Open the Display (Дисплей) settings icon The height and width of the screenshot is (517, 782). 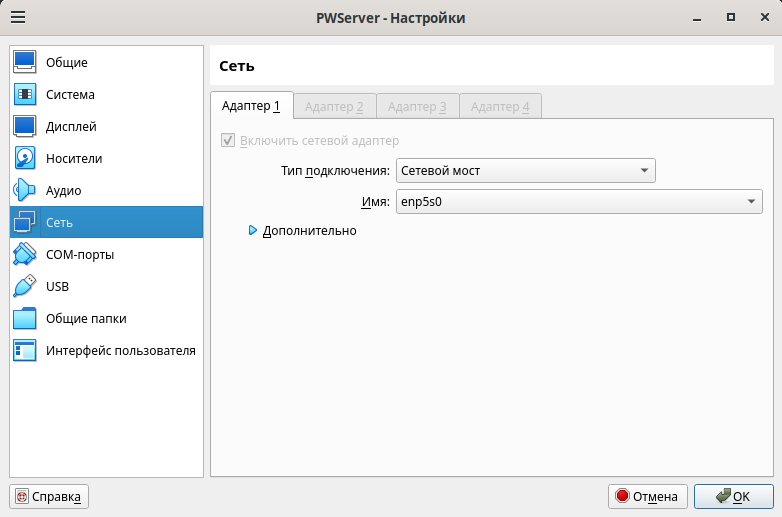coord(25,127)
